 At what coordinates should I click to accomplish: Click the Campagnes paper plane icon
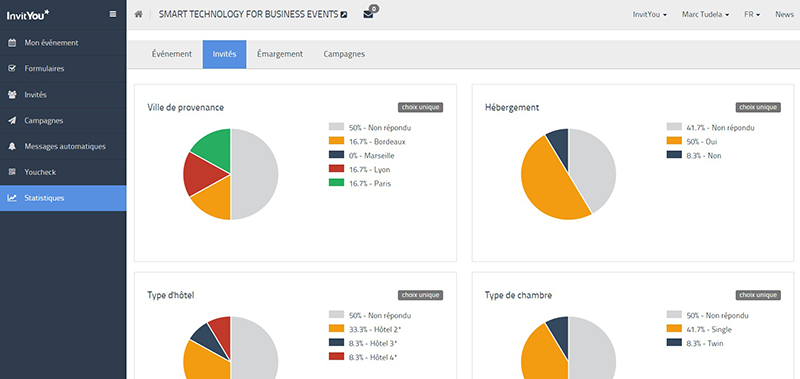[12, 121]
